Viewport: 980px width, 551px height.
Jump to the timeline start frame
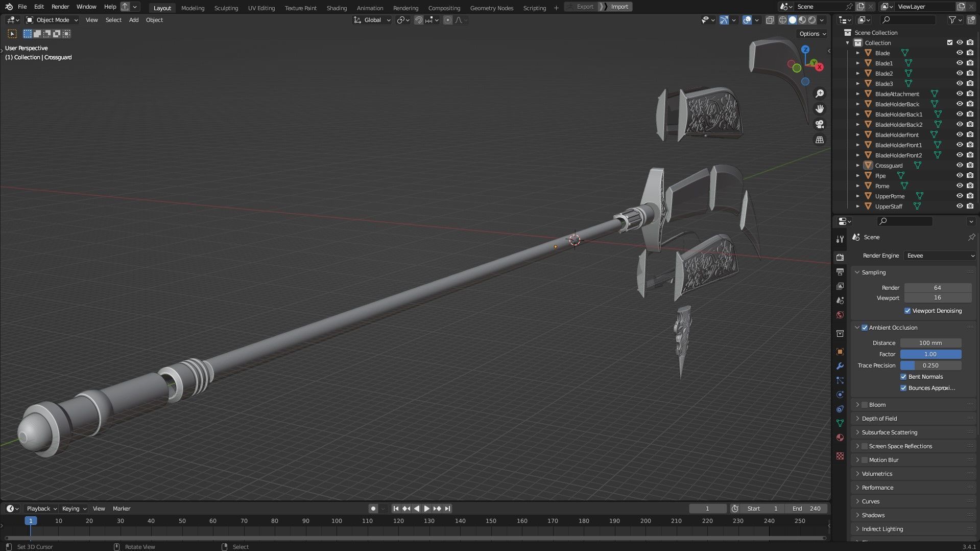click(396, 509)
